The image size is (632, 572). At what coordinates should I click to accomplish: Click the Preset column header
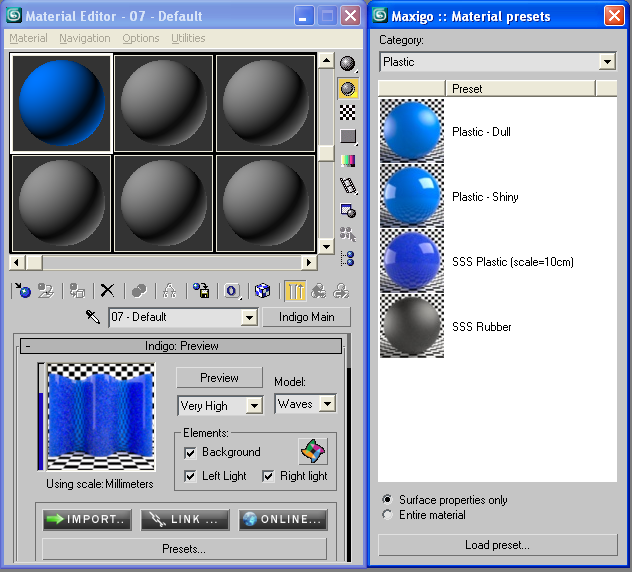tap(520, 89)
